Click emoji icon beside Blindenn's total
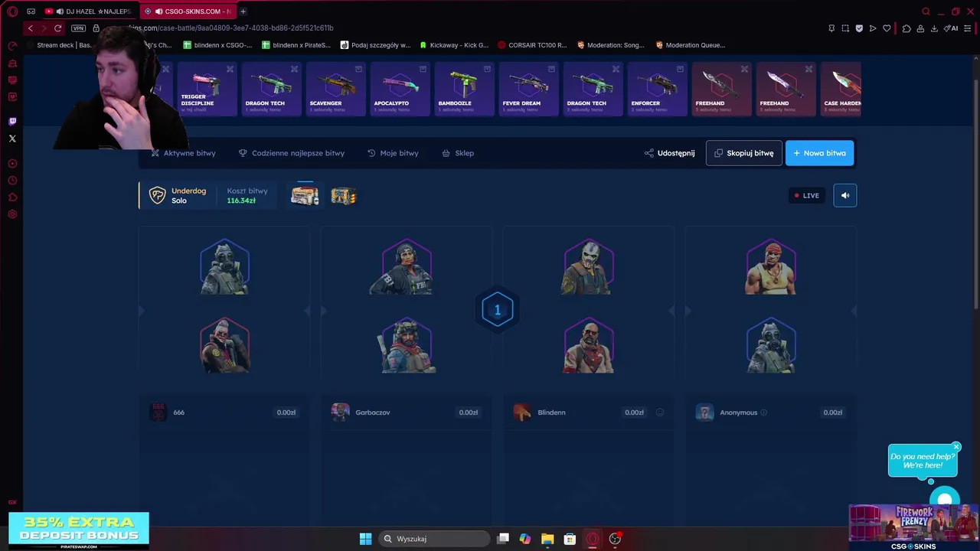980x551 pixels. pos(659,412)
